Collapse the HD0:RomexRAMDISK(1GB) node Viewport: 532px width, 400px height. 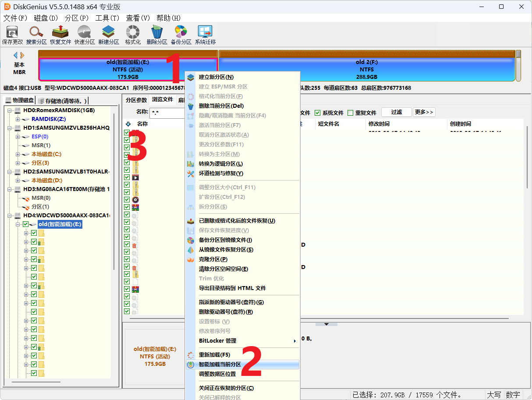11,110
